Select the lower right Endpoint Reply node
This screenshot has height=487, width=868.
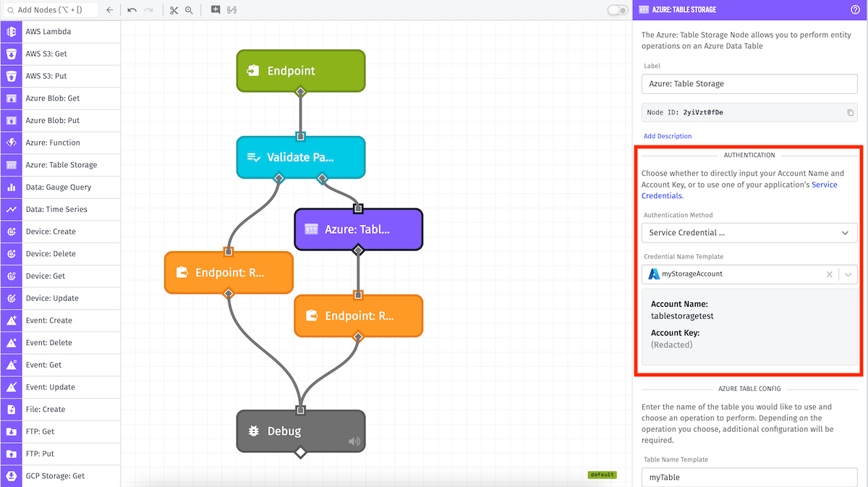coord(358,316)
